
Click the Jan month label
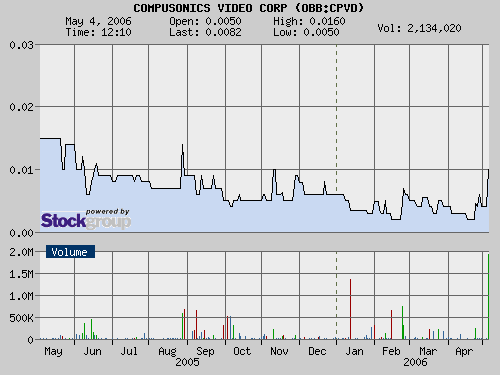pyautogui.click(x=354, y=351)
